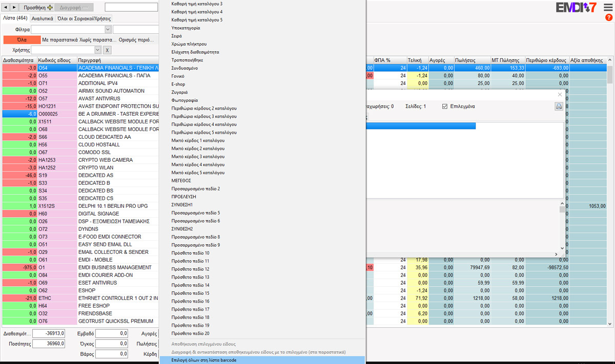Select Περιθώριο κέρδους 2 καταλόγου item

click(x=262, y=109)
